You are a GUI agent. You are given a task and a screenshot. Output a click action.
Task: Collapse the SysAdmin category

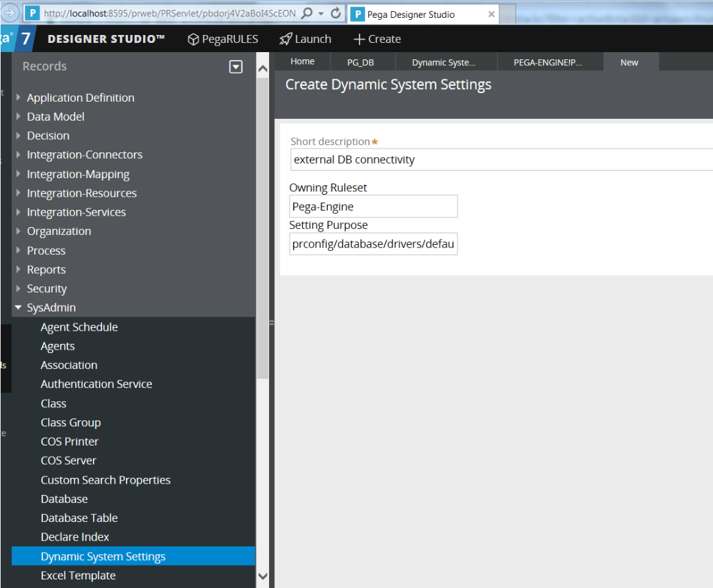pos(18,308)
